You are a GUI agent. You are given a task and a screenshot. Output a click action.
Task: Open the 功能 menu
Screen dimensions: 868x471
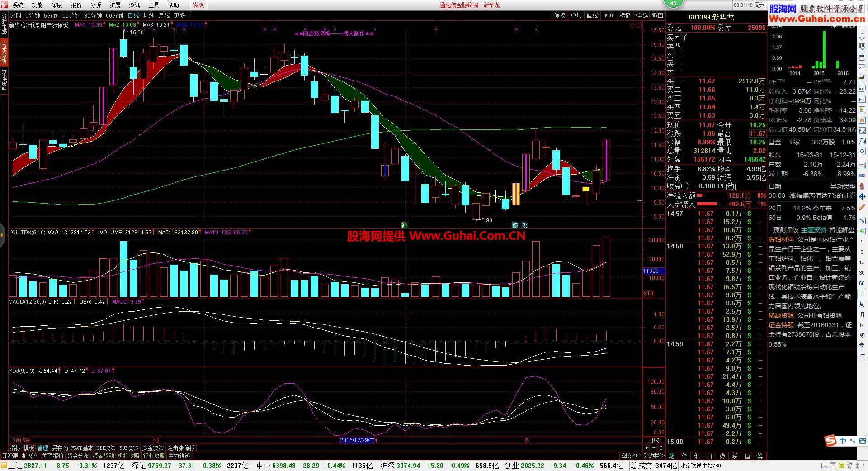[38, 5]
